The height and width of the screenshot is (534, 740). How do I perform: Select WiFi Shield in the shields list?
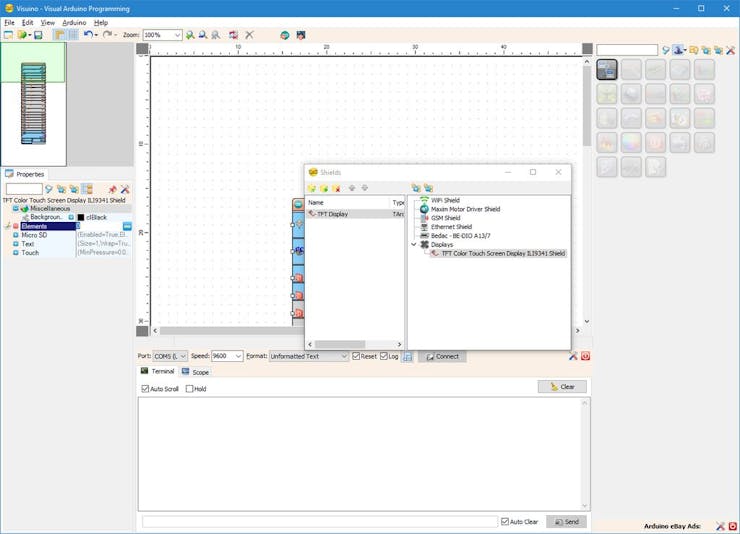445,200
